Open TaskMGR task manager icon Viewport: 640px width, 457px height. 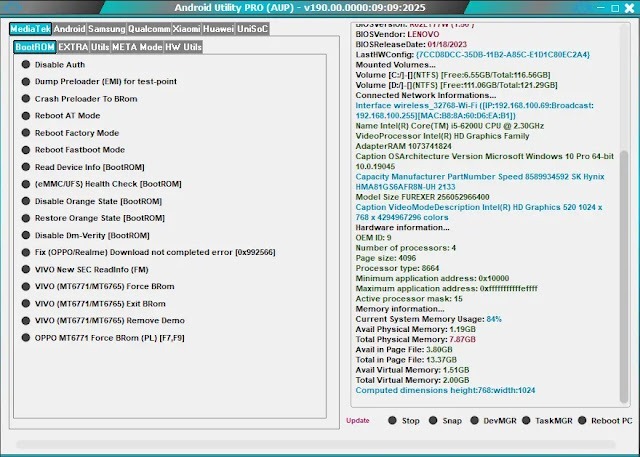click(x=526, y=421)
